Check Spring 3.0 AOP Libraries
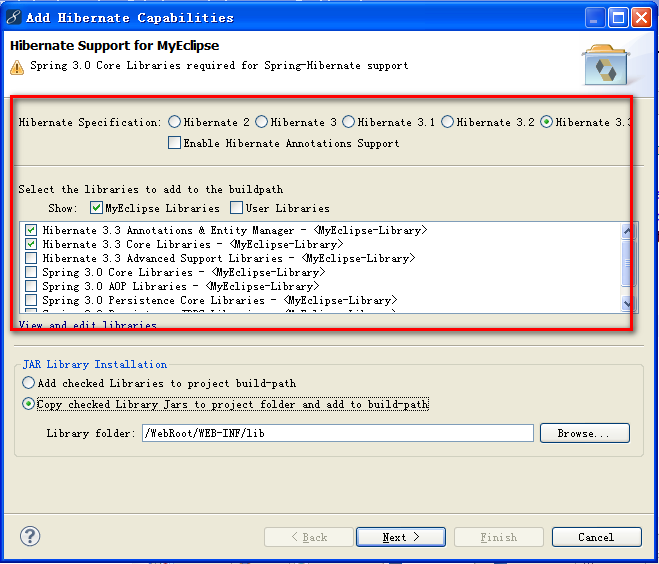The height and width of the screenshot is (564, 659). tap(31, 286)
